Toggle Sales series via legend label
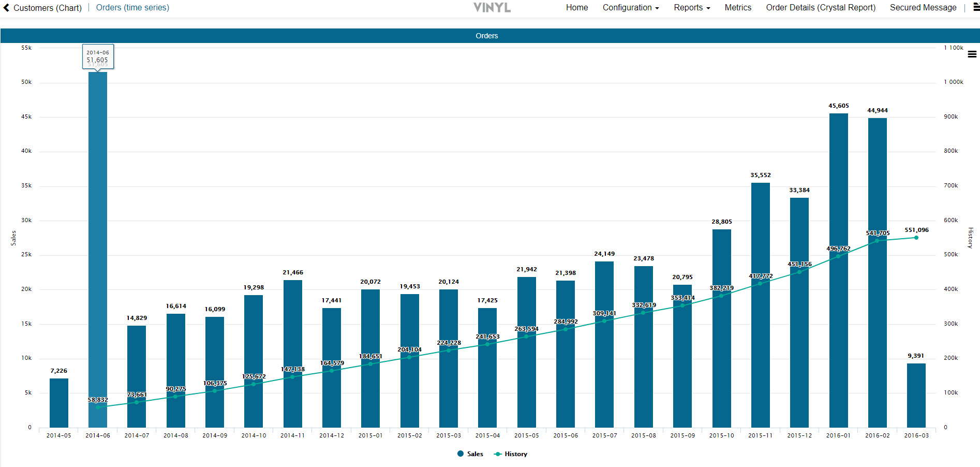 (x=475, y=454)
